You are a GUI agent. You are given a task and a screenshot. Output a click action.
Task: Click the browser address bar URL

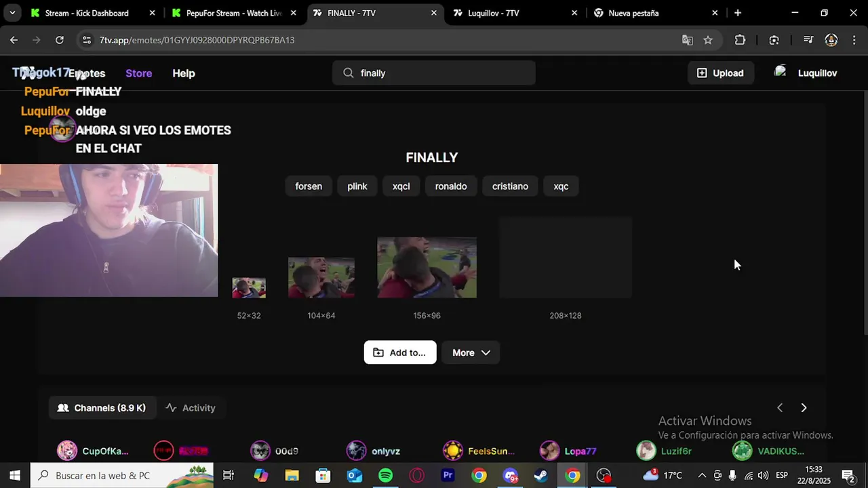[197, 40]
